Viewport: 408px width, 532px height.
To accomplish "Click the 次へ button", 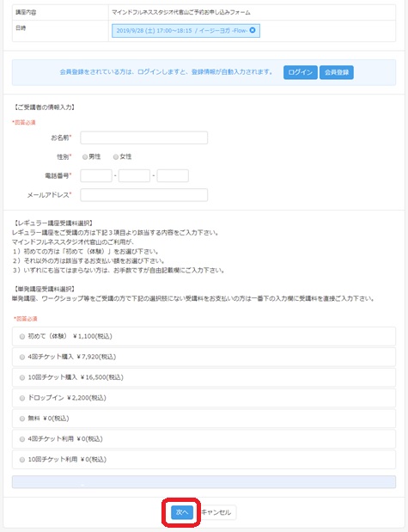I will [x=182, y=512].
